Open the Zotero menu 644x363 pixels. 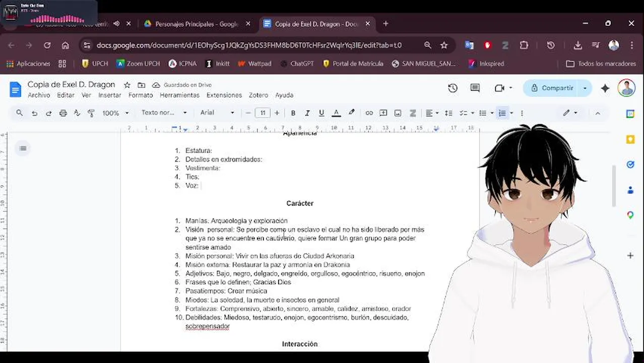coord(259,95)
